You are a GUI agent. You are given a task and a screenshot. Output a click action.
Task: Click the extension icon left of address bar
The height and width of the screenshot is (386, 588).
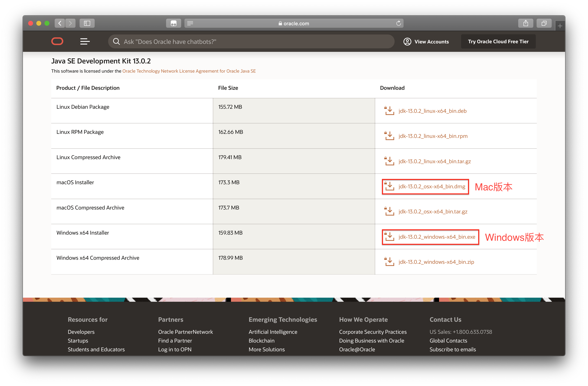pos(173,23)
